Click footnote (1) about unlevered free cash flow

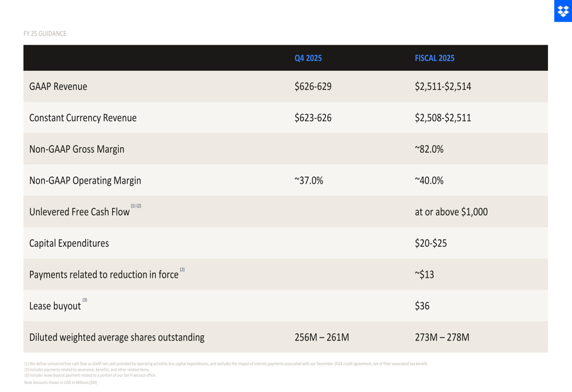click(x=225, y=363)
